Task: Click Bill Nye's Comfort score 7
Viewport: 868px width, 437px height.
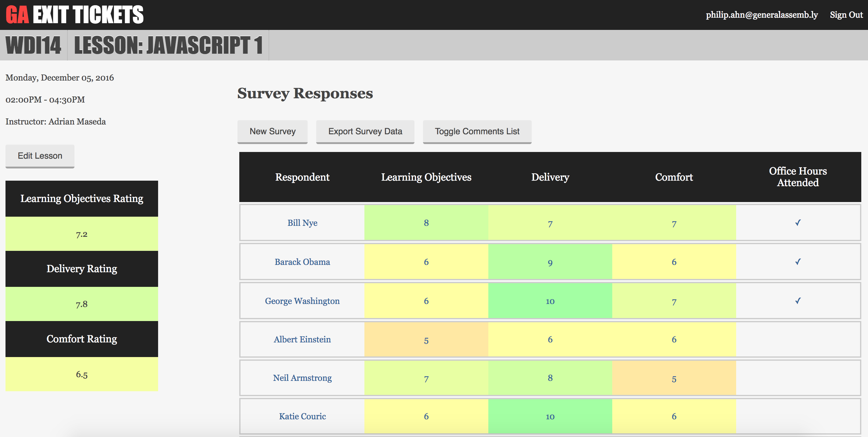Action: tap(674, 223)
